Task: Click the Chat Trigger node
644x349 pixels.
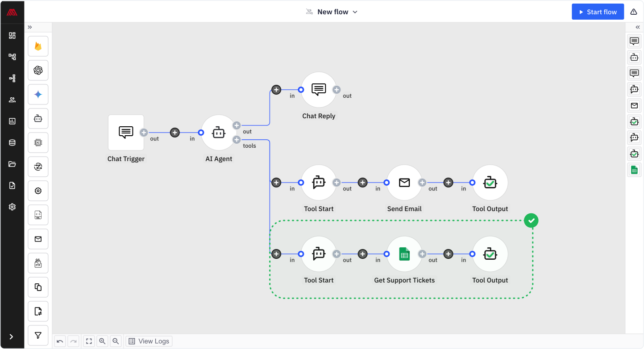Action: coord(126,133)
